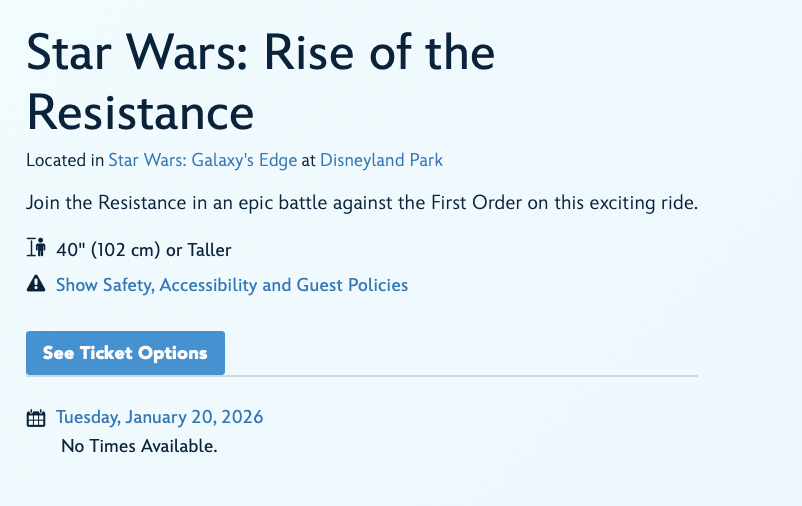Show Safety, Accessibility and Guest Policies
This screenshot has width=802, height=506.
(232, 285)
